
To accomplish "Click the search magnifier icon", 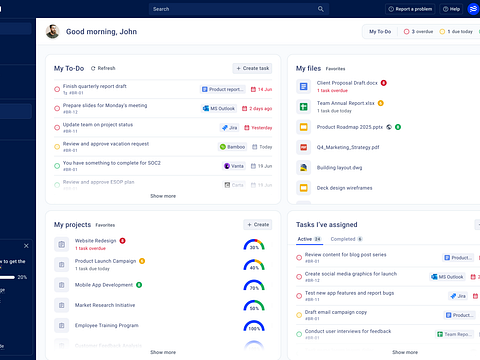I will pos(321,9).
